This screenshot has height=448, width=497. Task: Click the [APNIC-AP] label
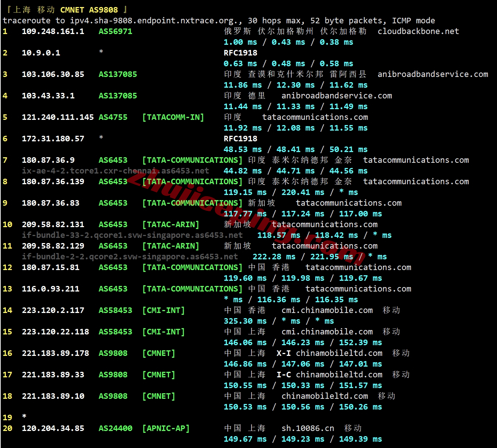(166, 428)
